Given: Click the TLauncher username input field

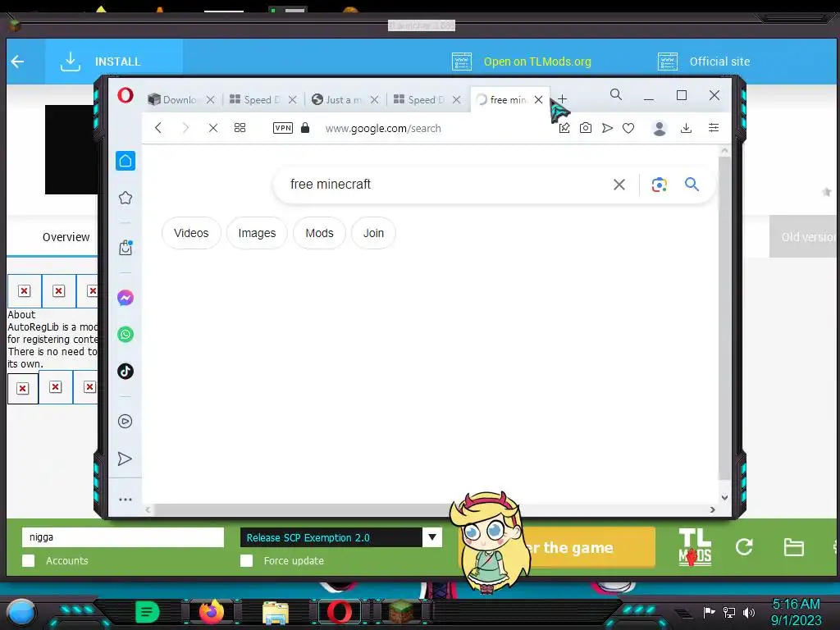Looking at the screenshot, I should (x=123, y=537).
